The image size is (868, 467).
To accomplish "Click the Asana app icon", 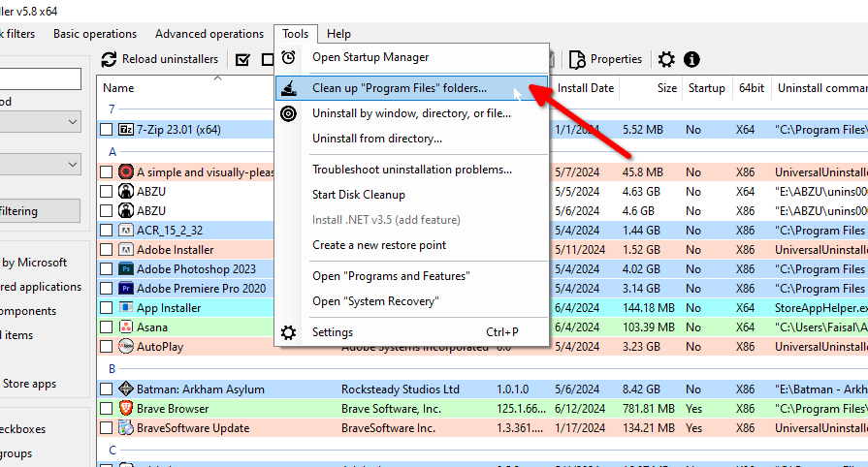I will point(126,327).
